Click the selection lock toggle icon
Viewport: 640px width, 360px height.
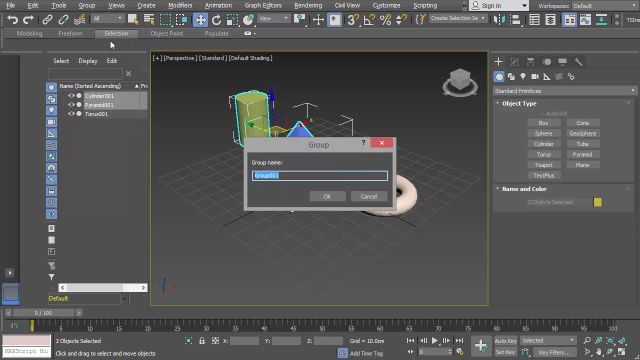coord(202,340)
